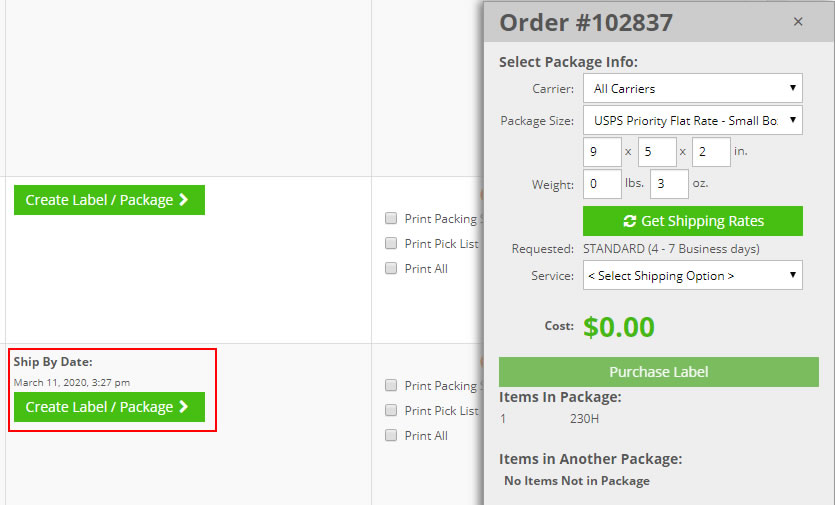Viewport: 835px width, 505px height.
Task: Close the Order #102837 panel
Action: pos(797,22)
